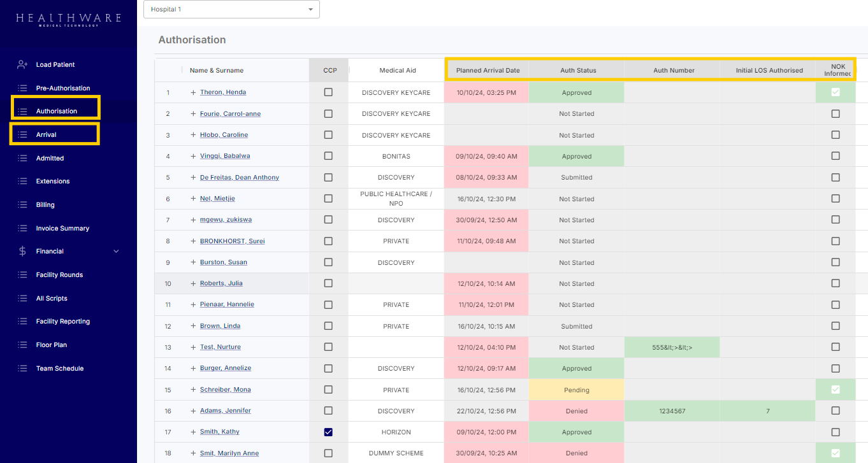Open patient link Vingqi, Babalwa
Viewport: 868px width, 463px height.
(224, 156)
